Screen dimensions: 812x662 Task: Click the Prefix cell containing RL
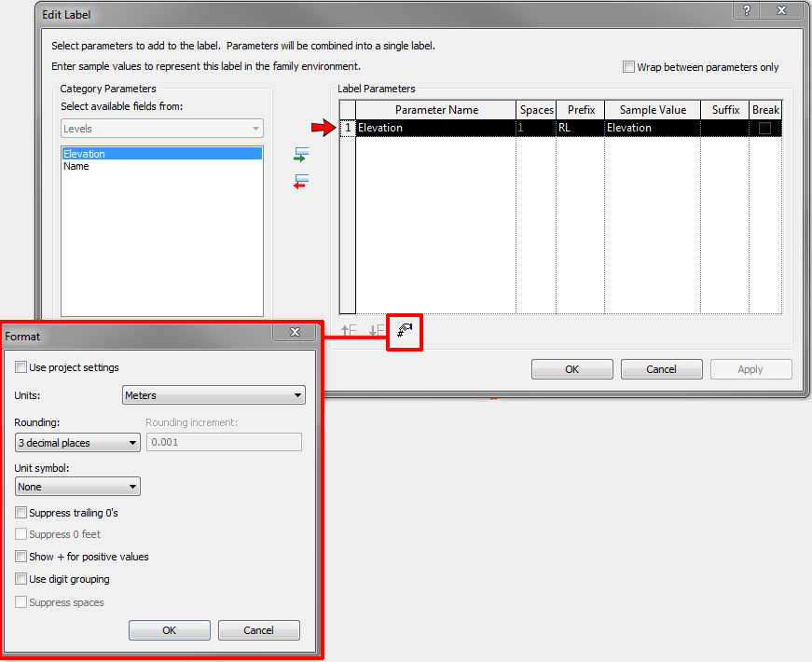(x=580, y=128)
